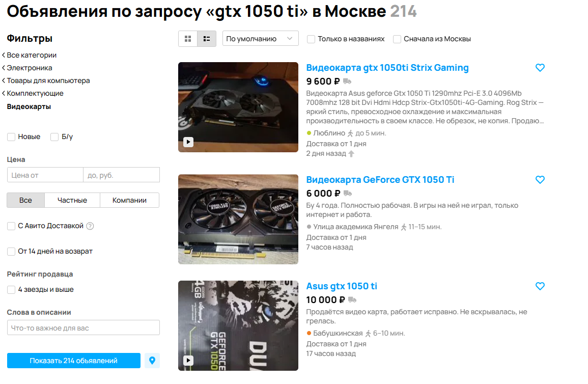The height and width of the screenshot is (384, 588).
Task: Click help icon next to Авито Доставкой
Action: click(90, 226)
